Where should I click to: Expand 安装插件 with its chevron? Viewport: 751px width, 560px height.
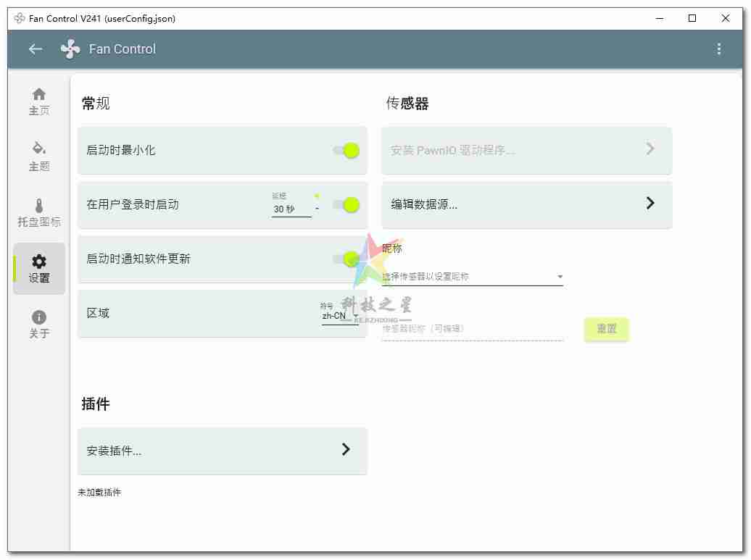pos(347,451)
